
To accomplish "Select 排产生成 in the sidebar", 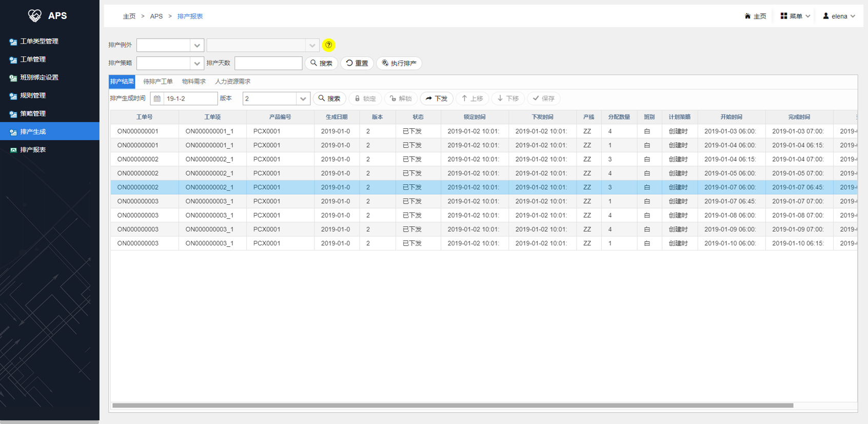I will coord(50,131).
